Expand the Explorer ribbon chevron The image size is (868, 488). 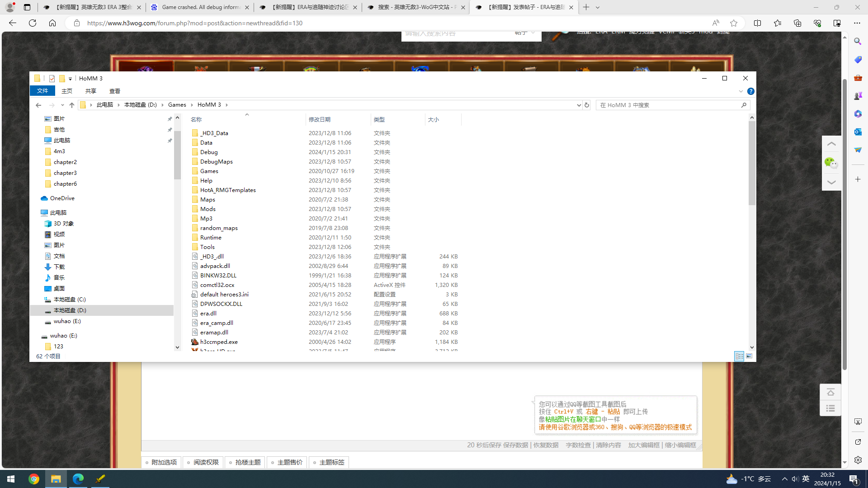pyautogui.click(x=741, y=91)
